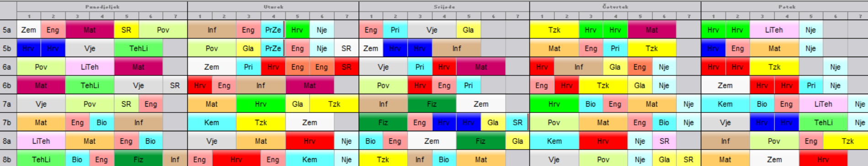Choose the LiTeh lesson in 5a Petak

click(774, 30)
